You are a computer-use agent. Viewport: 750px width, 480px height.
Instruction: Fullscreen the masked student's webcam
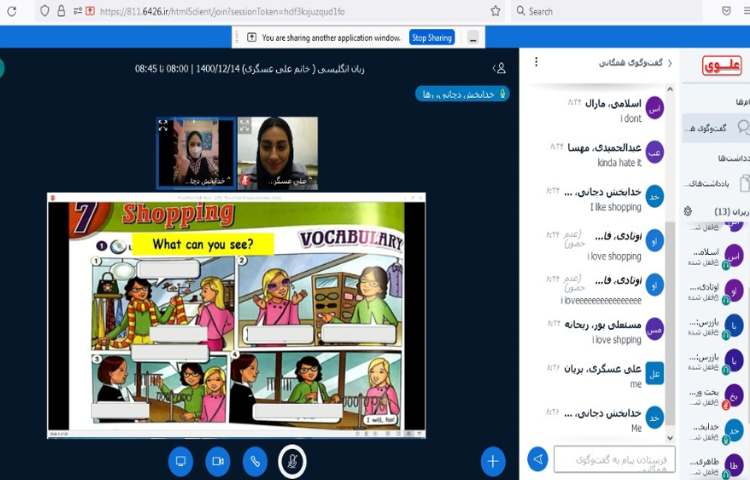(x=163, y=125)
